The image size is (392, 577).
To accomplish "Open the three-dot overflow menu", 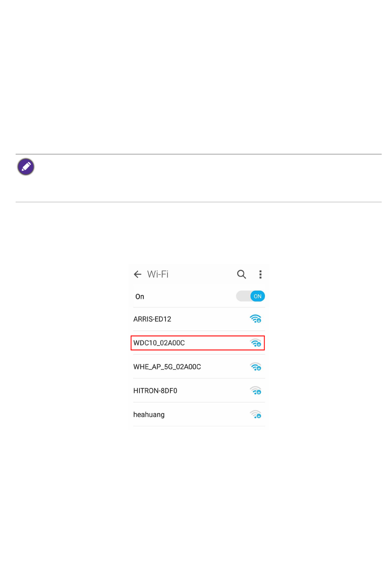I will [260, 274].
